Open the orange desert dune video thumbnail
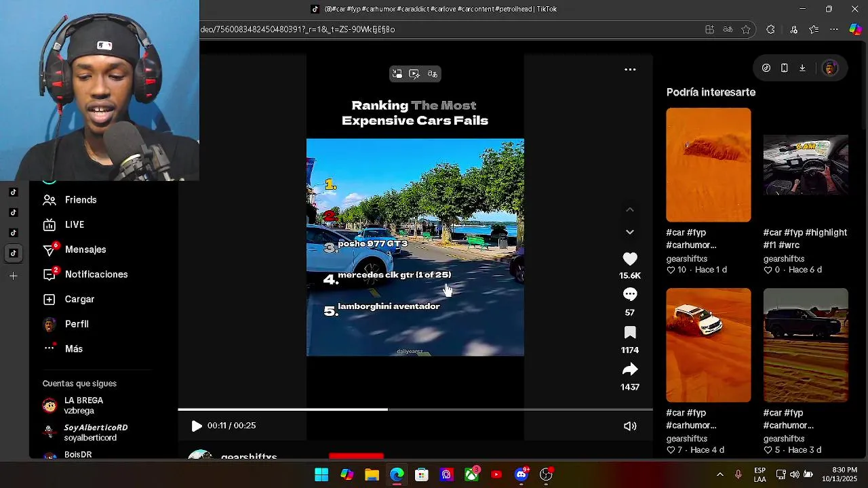The image size is (868, 488). tap(708, 165)
